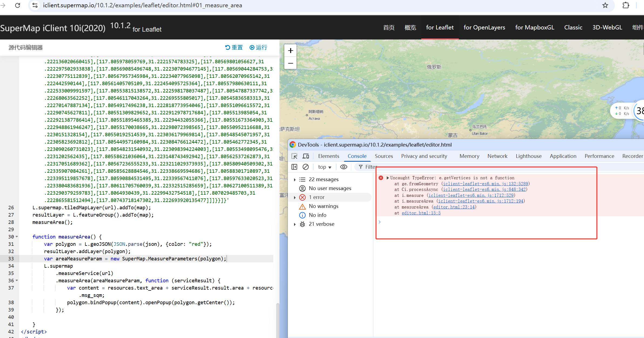Zoom in on the map

click(291, 51)
